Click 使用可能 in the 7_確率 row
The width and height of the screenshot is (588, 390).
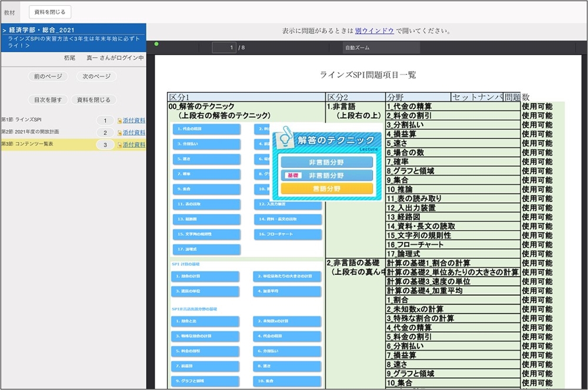(537, 162)
